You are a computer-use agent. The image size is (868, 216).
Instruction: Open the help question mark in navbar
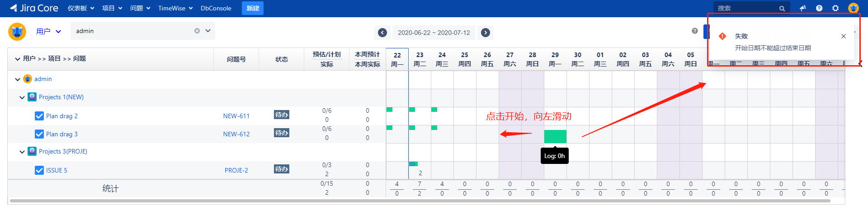[819, 8]
